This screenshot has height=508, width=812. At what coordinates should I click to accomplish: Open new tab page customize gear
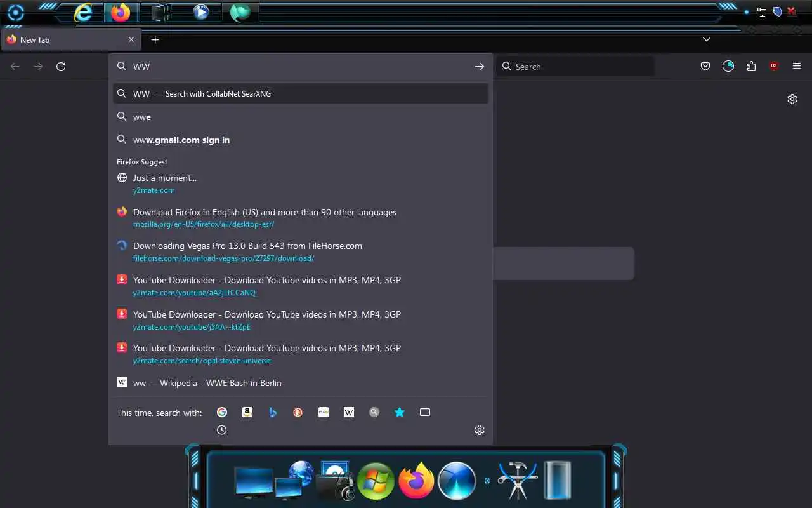tap(792, 99)
